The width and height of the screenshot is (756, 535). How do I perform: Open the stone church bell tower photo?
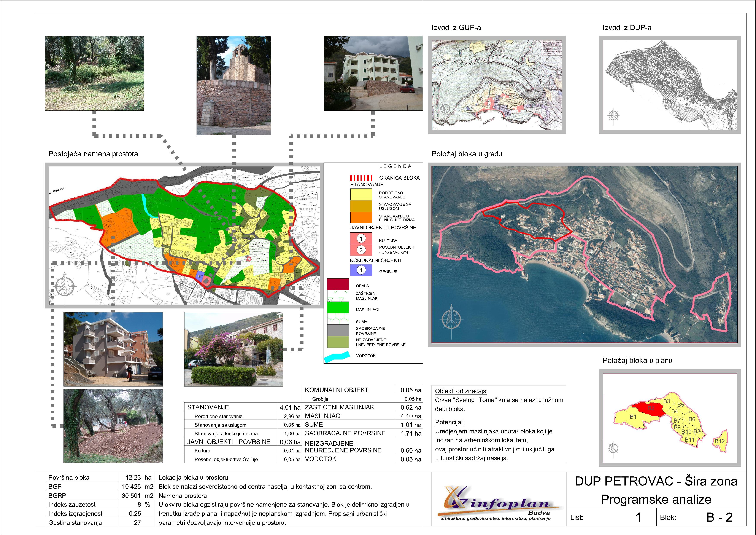(x=234, y=86)
